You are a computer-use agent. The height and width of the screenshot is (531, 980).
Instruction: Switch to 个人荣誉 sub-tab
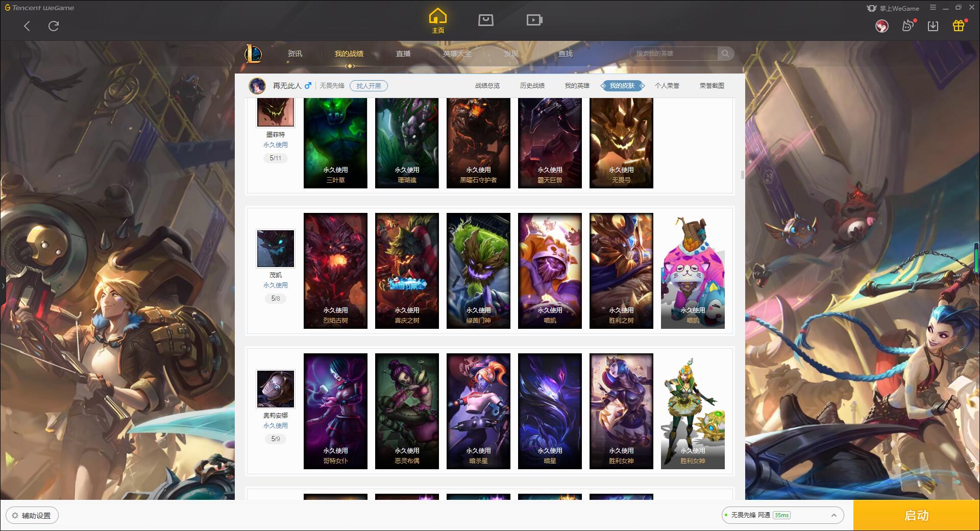[x=667, y=86]
